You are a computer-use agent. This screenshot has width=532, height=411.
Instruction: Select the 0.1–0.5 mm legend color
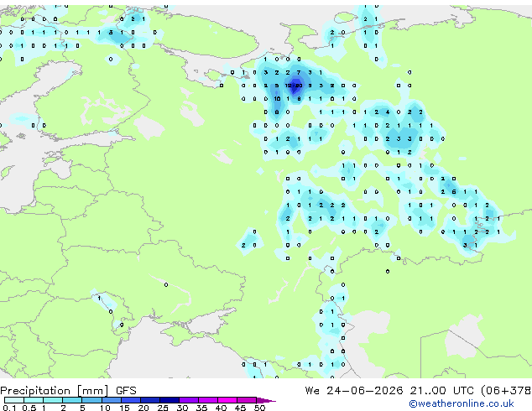click(x=14, y=400)
